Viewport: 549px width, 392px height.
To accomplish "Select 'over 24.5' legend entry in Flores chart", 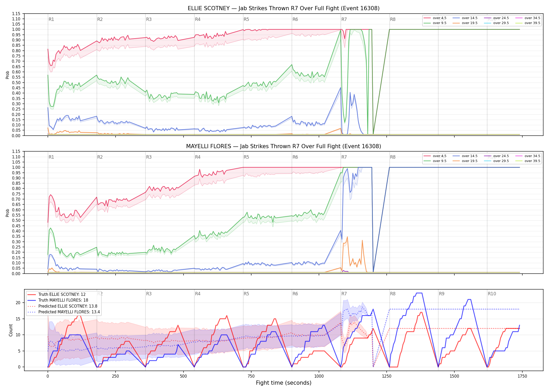I will [x=496, y=156].
